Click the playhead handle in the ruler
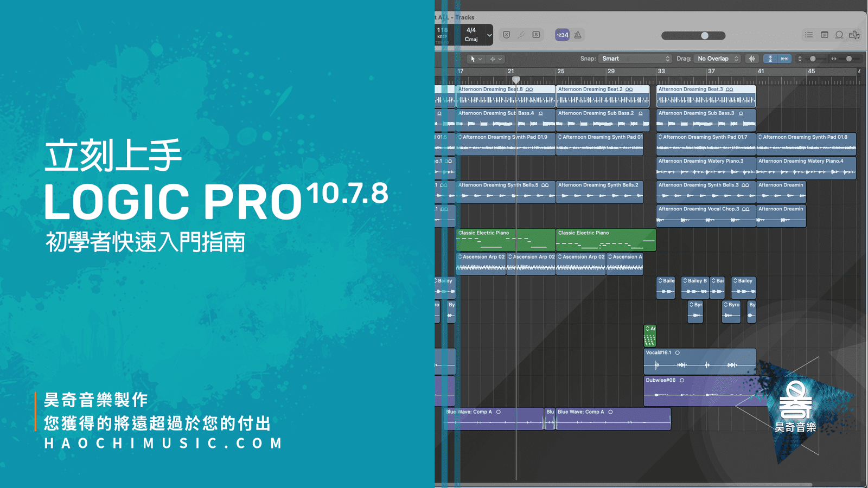Screen dimensions: 868x488 tap(516, 80)
